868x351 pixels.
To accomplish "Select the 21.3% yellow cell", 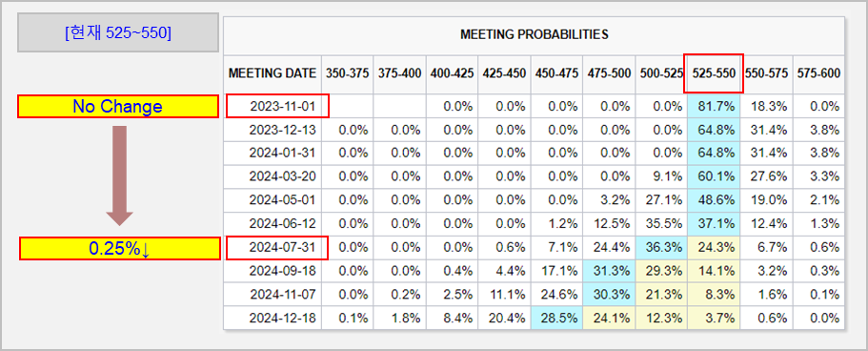I will pos(661,295).
